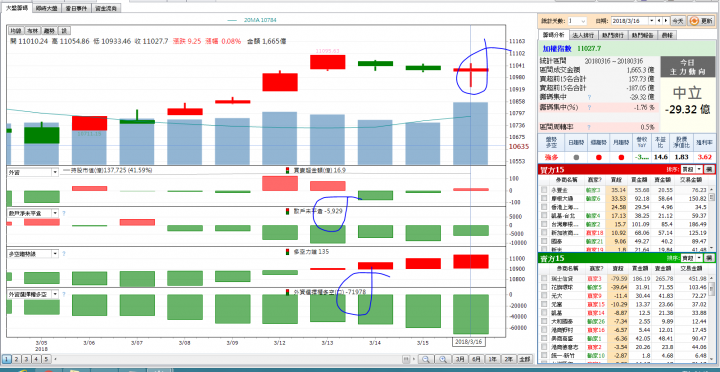Click the 趨勢 chart button

48,30
